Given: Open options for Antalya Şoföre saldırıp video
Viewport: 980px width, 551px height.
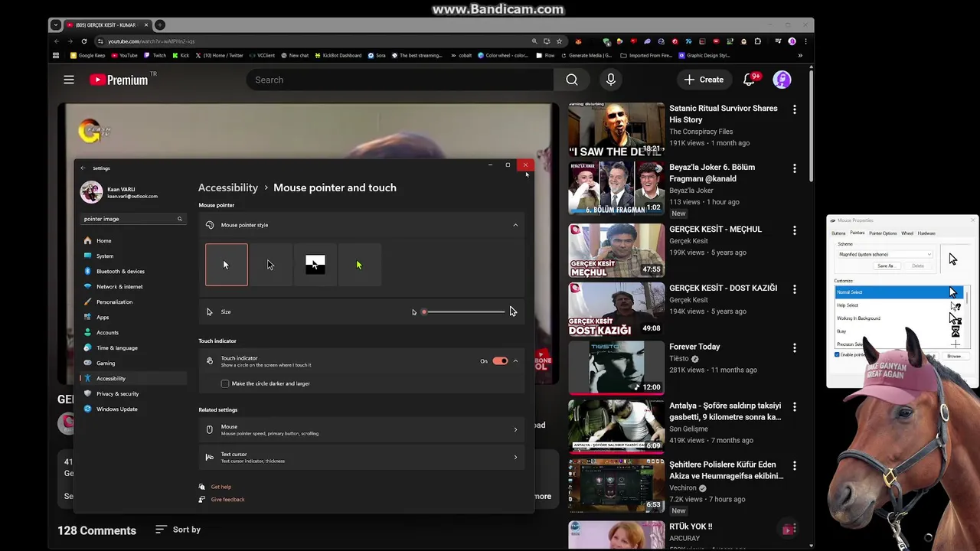Looking at the screenshot, I should coord(794,407).
